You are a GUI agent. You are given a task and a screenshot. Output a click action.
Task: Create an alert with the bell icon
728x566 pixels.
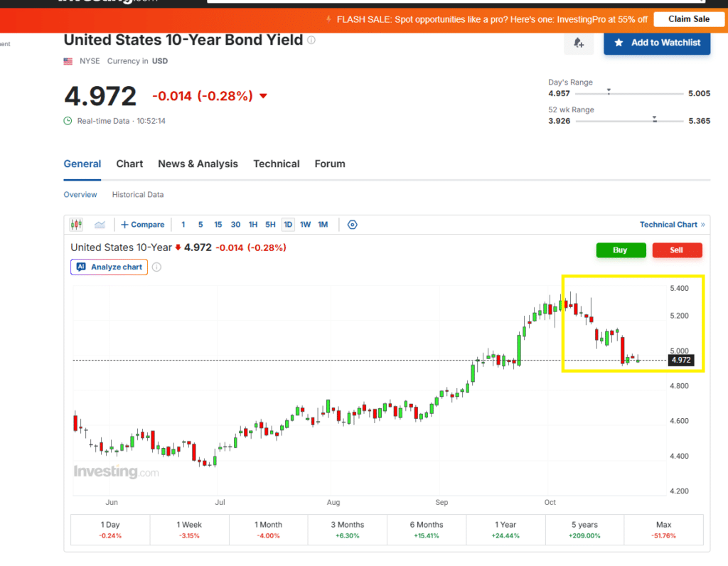(579, 43)
